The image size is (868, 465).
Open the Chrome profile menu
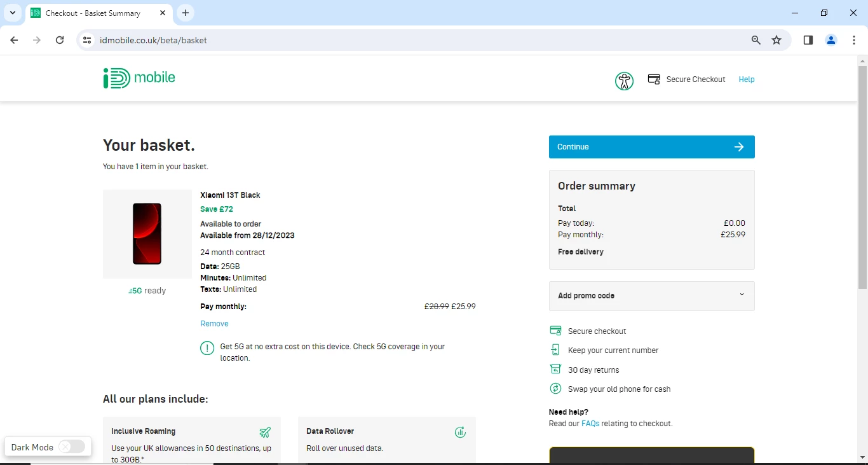[831, 40]
